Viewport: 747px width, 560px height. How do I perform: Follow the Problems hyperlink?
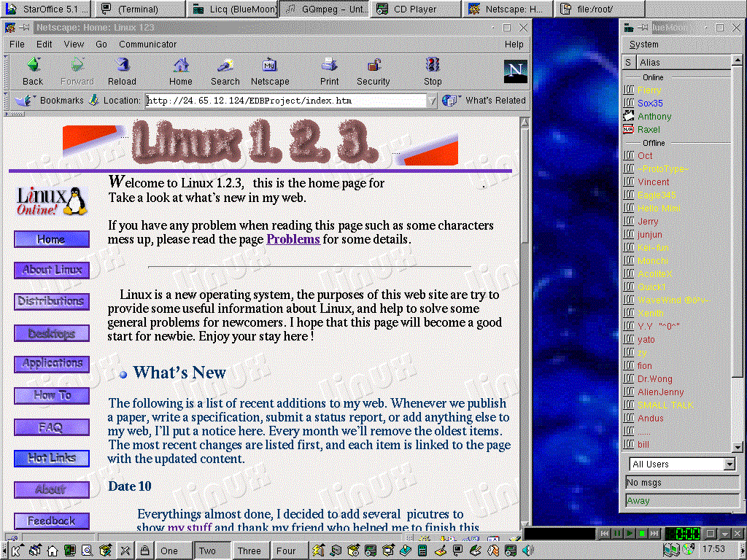click(x=293, y=239)
